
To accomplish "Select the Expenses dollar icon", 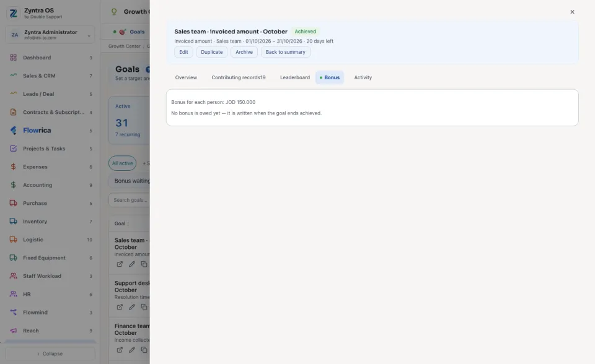I will click(13, 167).
